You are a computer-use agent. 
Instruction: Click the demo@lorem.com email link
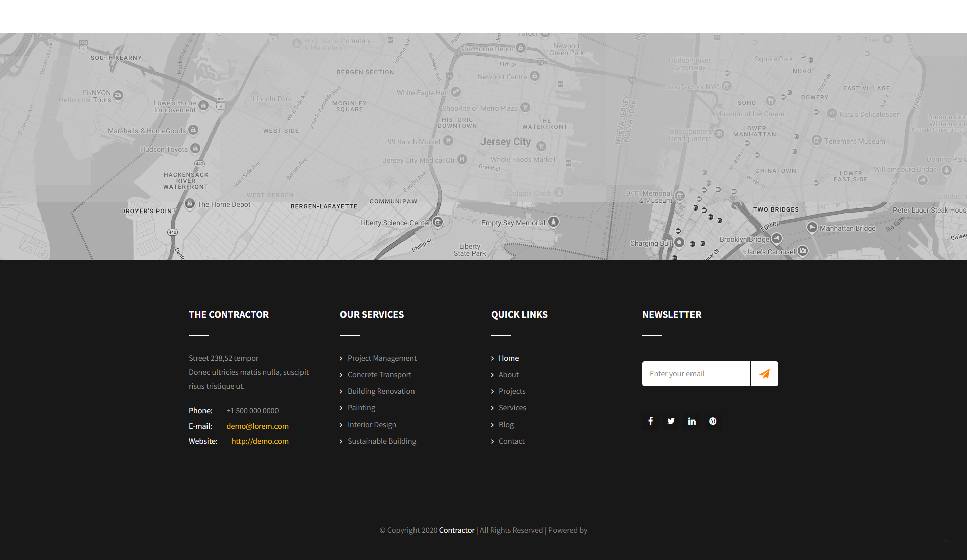[x=256, y=426]
